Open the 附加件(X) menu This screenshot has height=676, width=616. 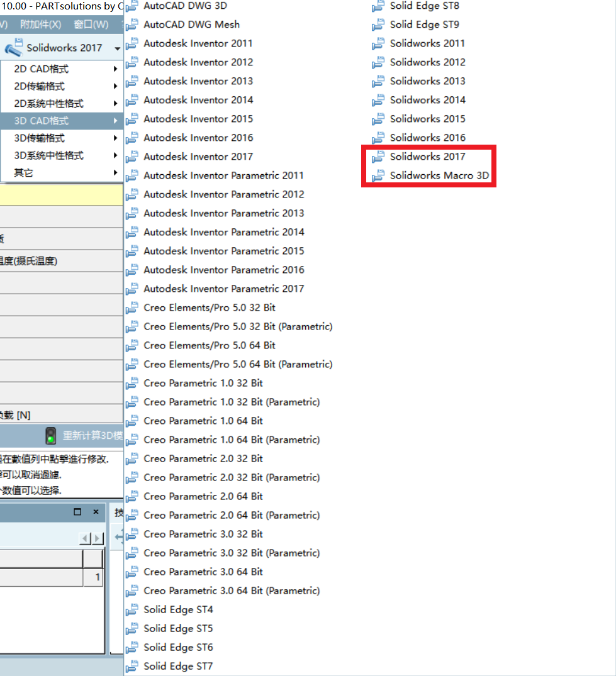(x=40, y=24)
